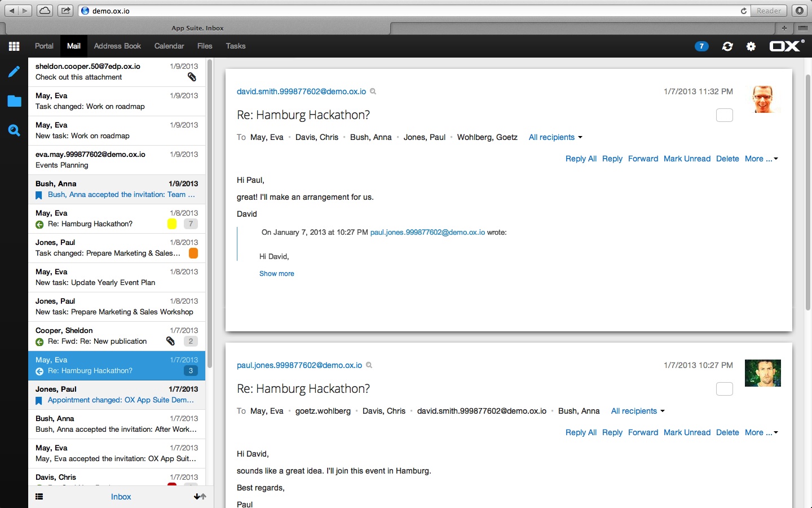Open notifications showing the 7 badge
This screenshot has height=508, width=812.
click(x=701, y=46)
